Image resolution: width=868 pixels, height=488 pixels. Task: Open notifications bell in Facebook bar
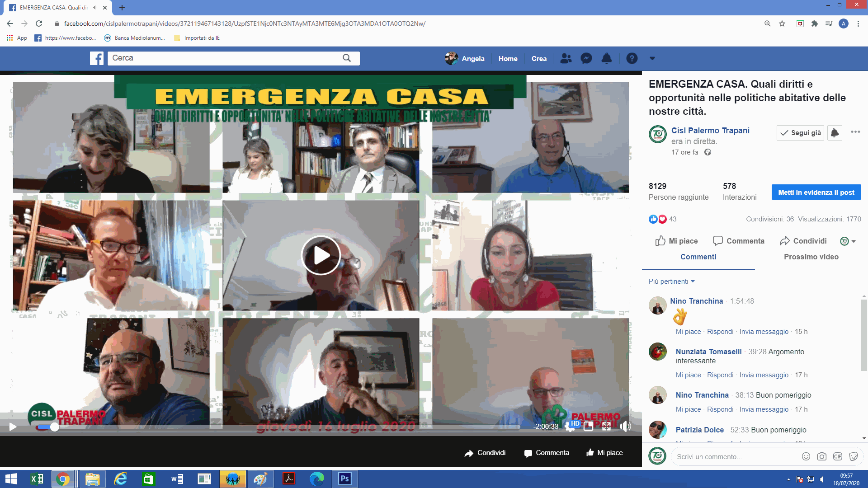607,58
